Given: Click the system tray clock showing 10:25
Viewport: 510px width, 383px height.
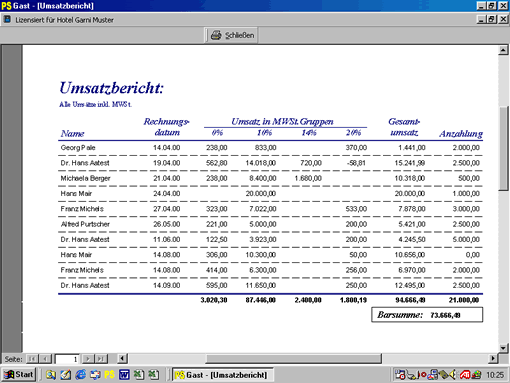Looking at the screenshot, I should pyautogui.click(x=495, y=375).
